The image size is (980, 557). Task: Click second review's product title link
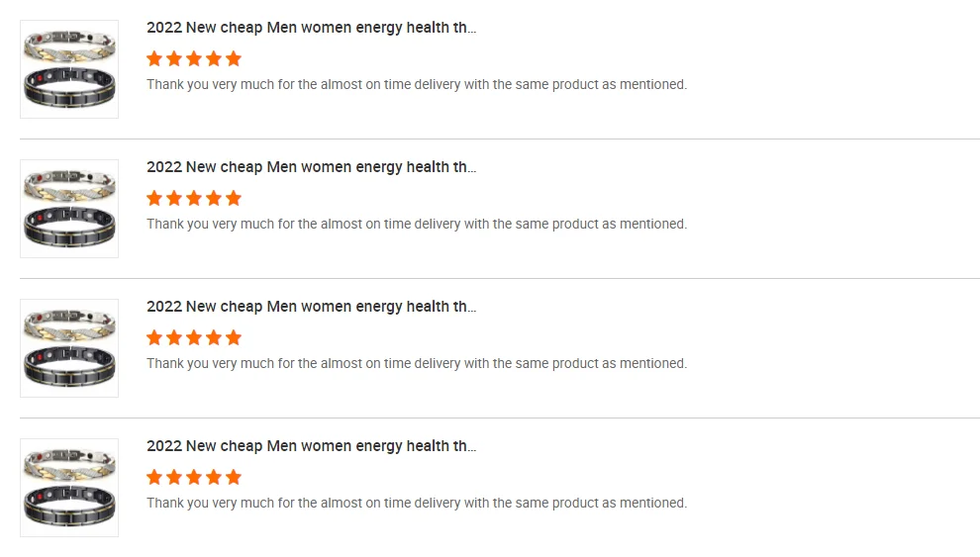pyautogui.click(x=311, y=167)
